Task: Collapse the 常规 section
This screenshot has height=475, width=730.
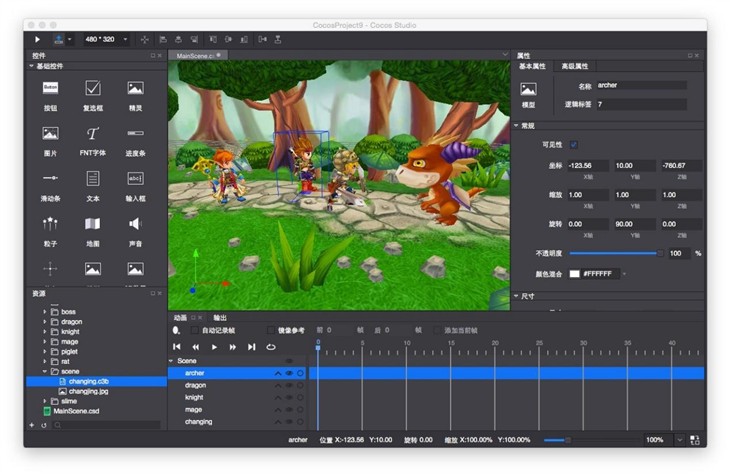Action: coord(516,126)
